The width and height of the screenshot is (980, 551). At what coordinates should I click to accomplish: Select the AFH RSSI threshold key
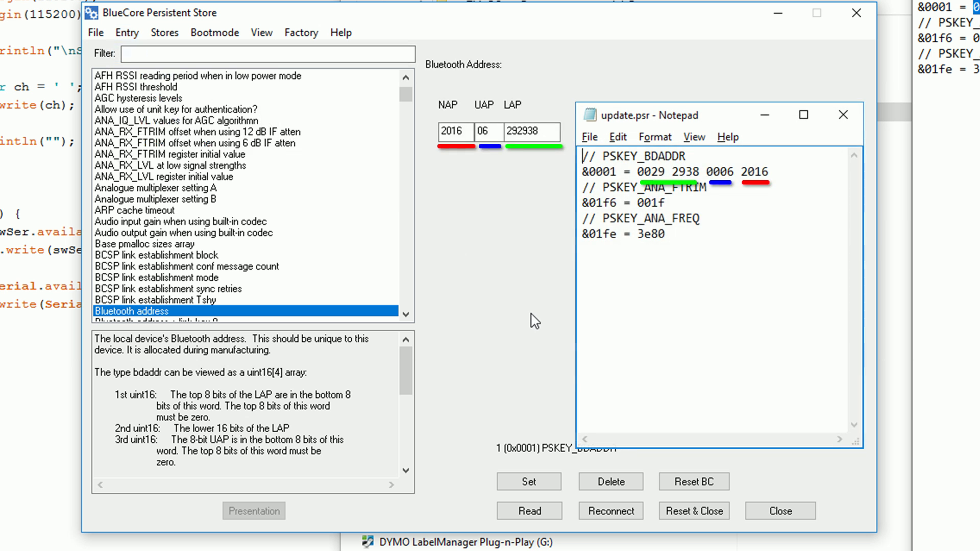[135, 87]
